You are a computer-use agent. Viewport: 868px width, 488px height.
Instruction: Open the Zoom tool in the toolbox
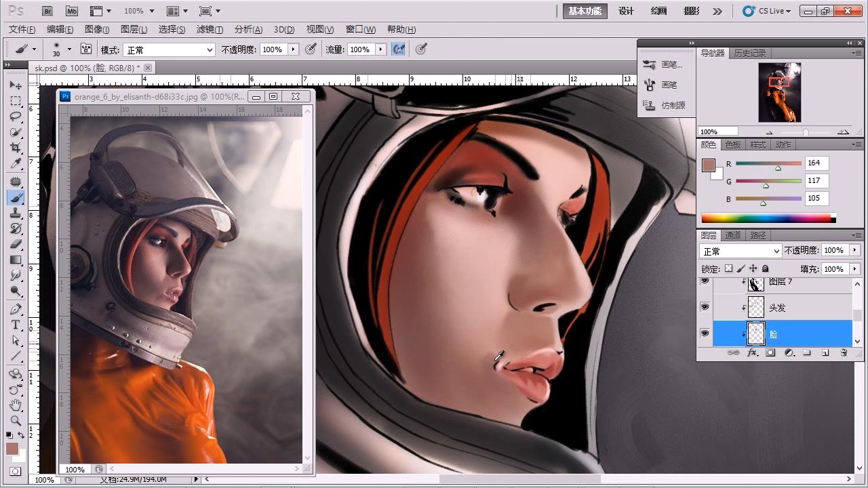pyautogui.click(x=16, y=420)
